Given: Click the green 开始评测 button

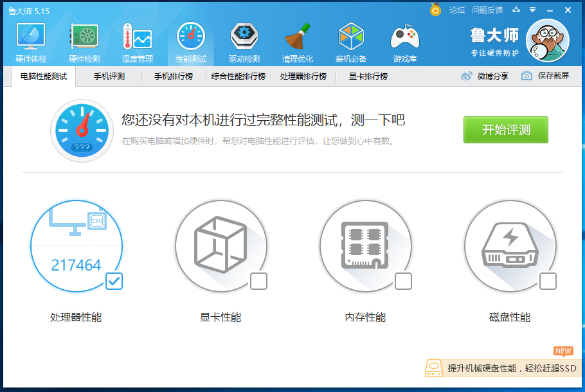Looking at the screenshot, I should [x=505, y=129].
